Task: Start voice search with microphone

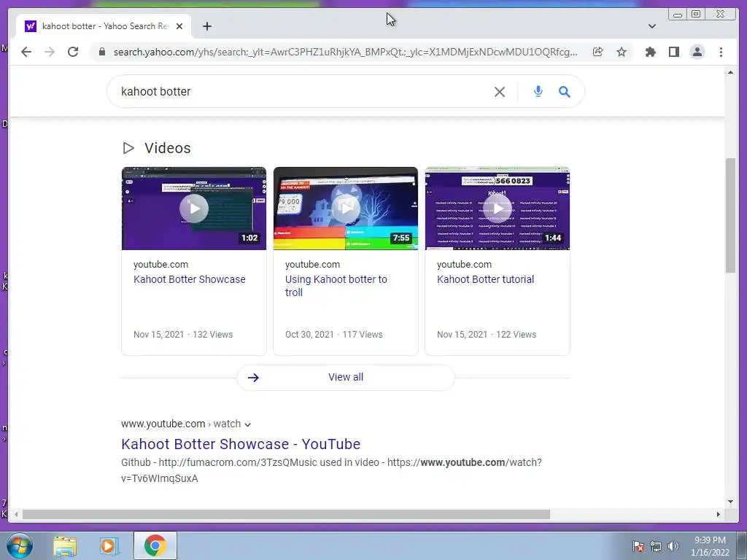Action: point(538,91)
